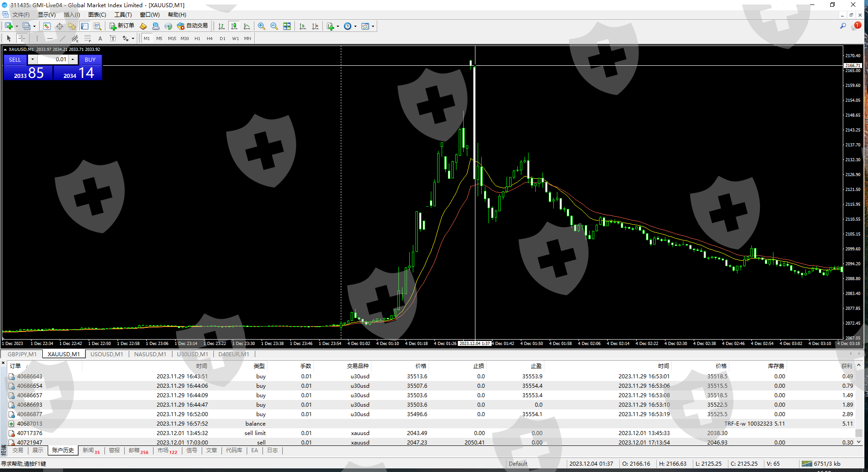Toggle the 自动交易 auto-trading button

(x=193, y=26)
